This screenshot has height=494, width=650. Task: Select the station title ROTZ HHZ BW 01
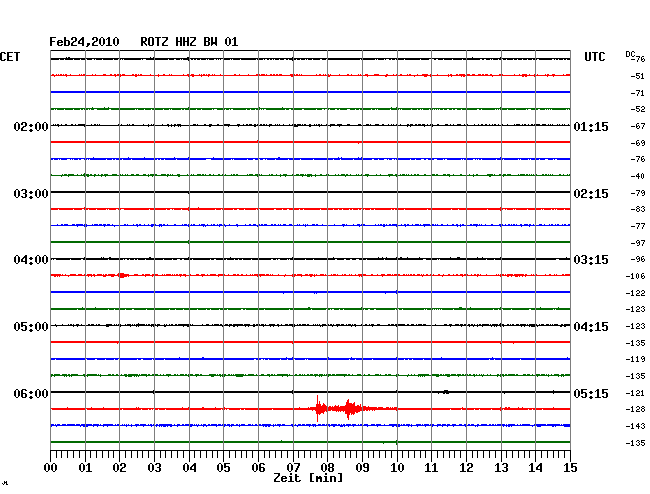tap(189, 42)
